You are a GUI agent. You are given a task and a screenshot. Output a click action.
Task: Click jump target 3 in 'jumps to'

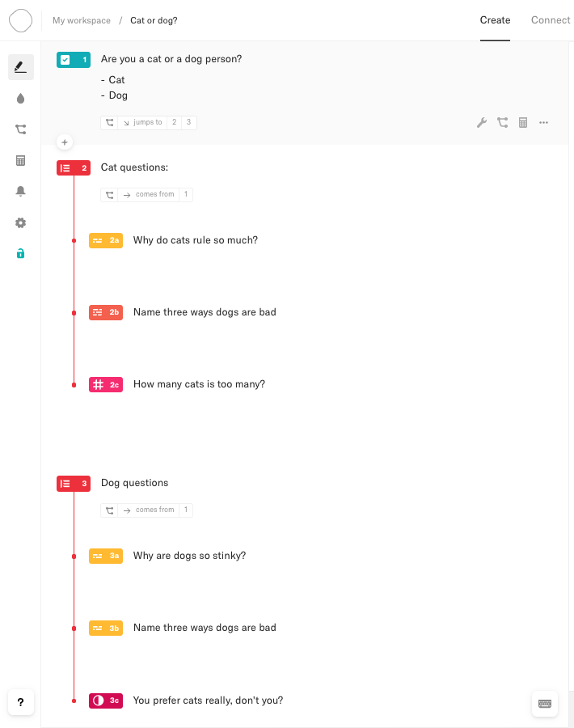(x=189, y=123)
